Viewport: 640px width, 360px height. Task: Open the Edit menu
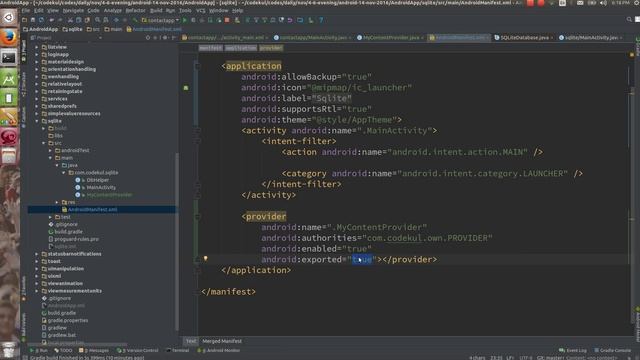pos(39,11)
